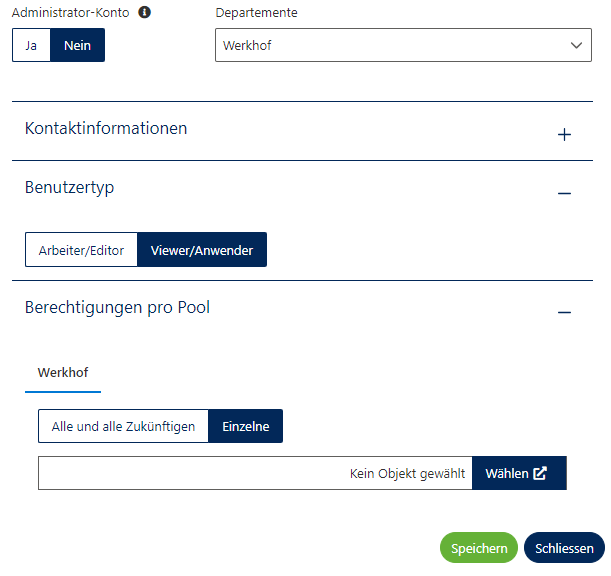
Task: Click the chevron arrow of Departemente dropdown
Action: coord(576,45)
